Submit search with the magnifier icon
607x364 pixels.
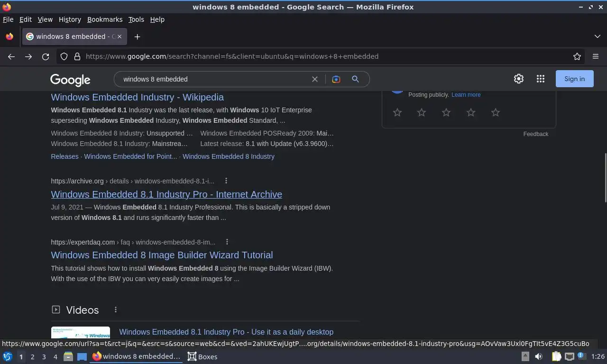(355, 79)
